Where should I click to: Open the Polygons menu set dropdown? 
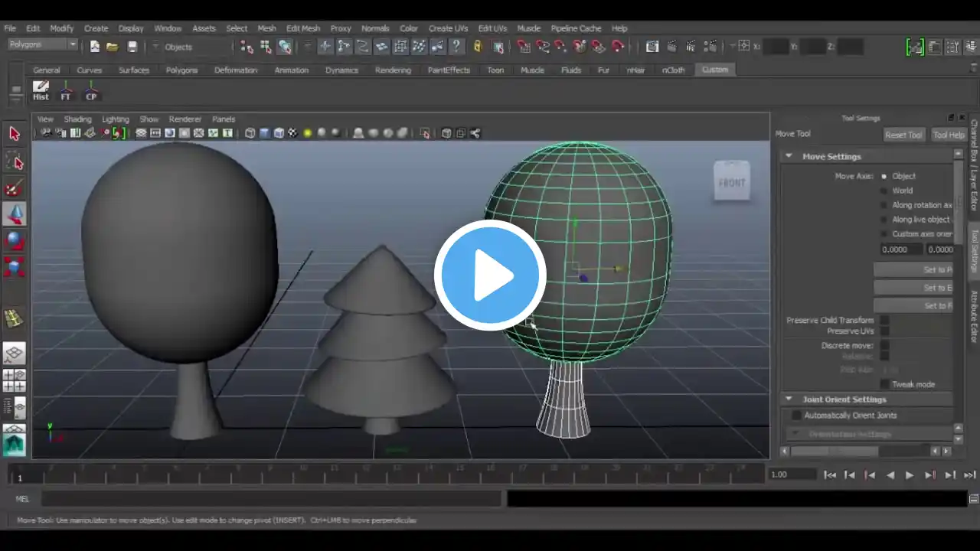pyautogui.click(x=43, y=44)
